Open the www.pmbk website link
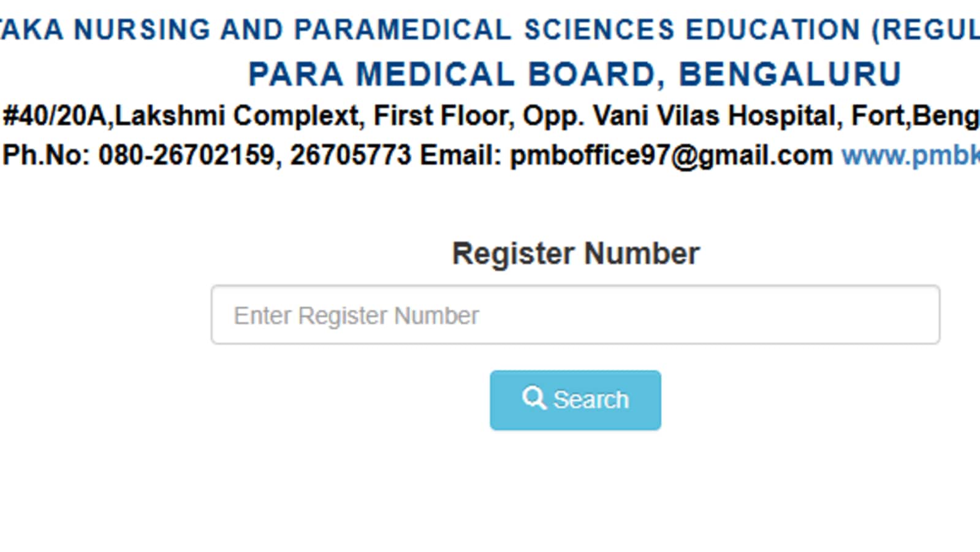 911,156
